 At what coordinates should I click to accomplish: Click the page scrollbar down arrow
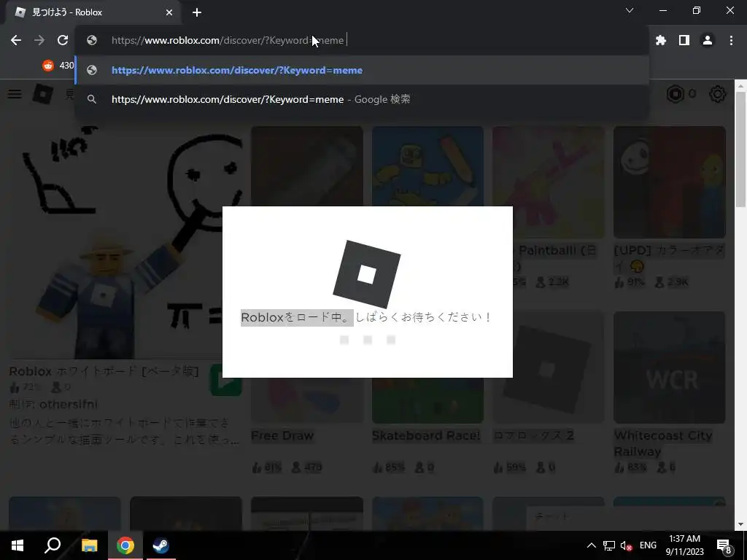[740, 525]
